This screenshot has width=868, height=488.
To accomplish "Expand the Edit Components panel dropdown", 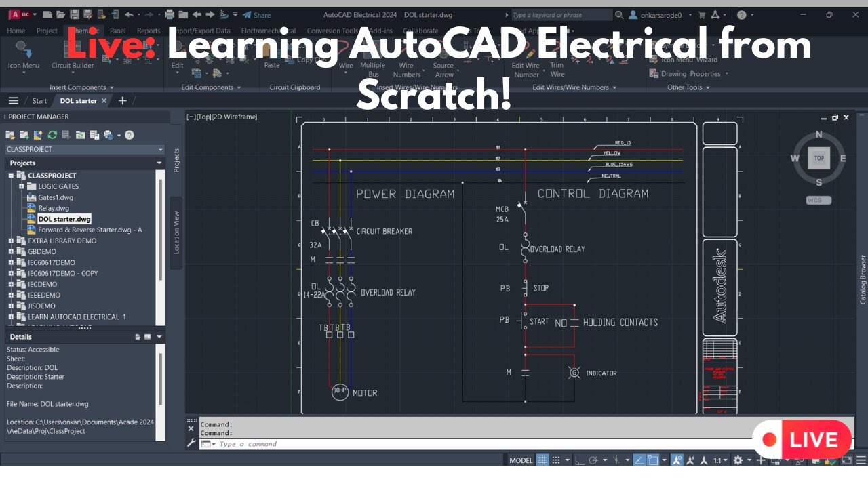I will click(212, 87).
